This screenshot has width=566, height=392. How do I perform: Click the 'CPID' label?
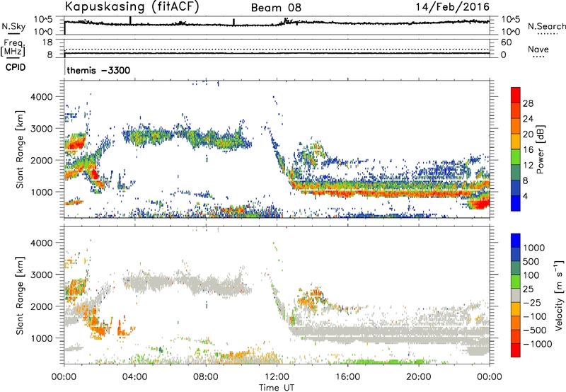coord(16,67)
